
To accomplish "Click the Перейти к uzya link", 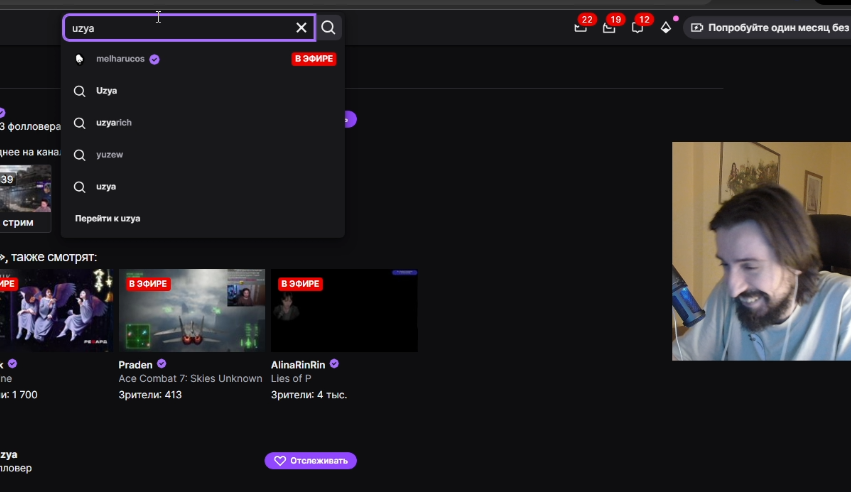I will [x=107, y=219].
